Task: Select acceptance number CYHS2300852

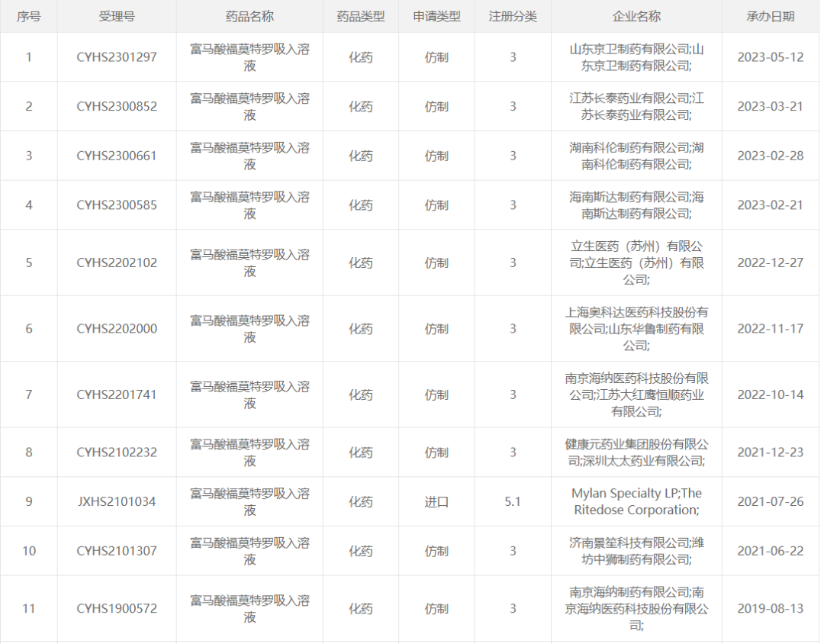Action: [x=117, y=107]
